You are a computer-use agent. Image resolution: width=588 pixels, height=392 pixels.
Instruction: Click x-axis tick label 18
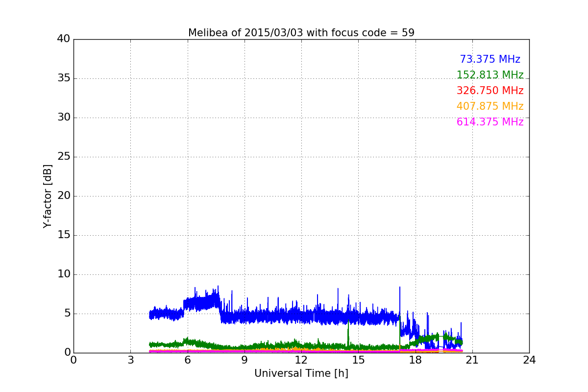point(416,360)
